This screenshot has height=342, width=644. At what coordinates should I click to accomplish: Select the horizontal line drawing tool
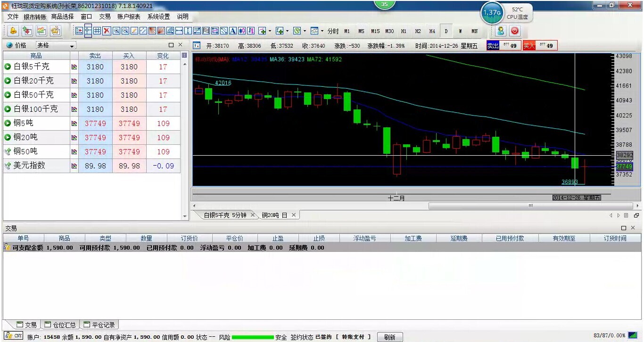[179, 31]
